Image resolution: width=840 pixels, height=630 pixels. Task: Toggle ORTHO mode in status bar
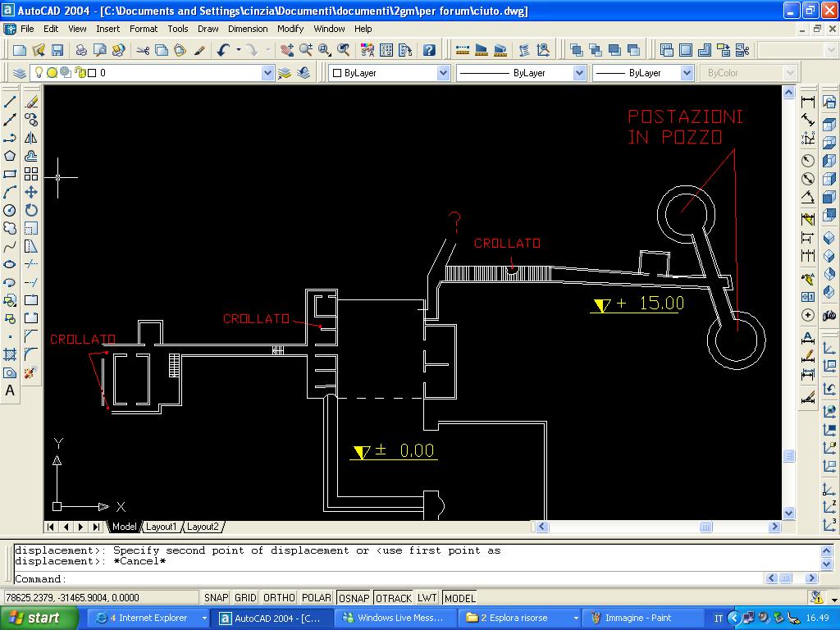(x=279, y=598)
